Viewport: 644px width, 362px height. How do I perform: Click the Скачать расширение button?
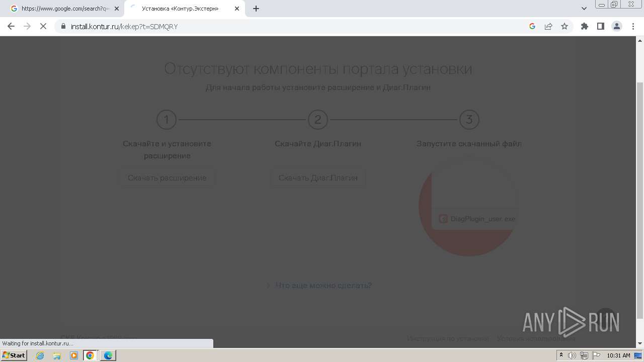click(167, 178)
